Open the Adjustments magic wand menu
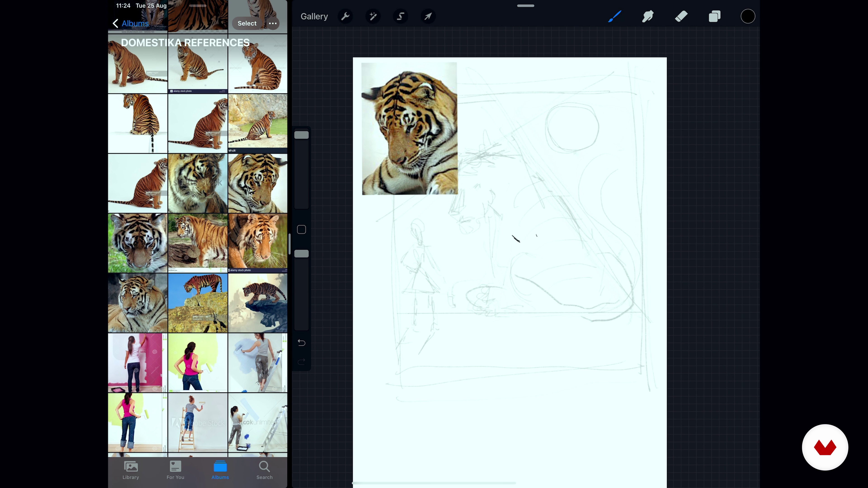Image resolution: width=868 pixels, height=488 pixels. [373, 16]
